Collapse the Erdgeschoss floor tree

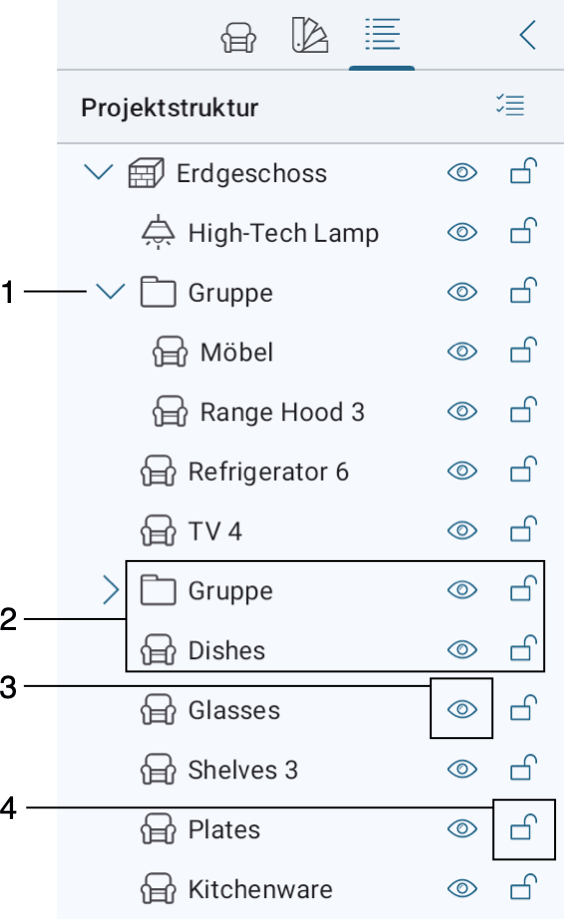[x=98, y=172]
